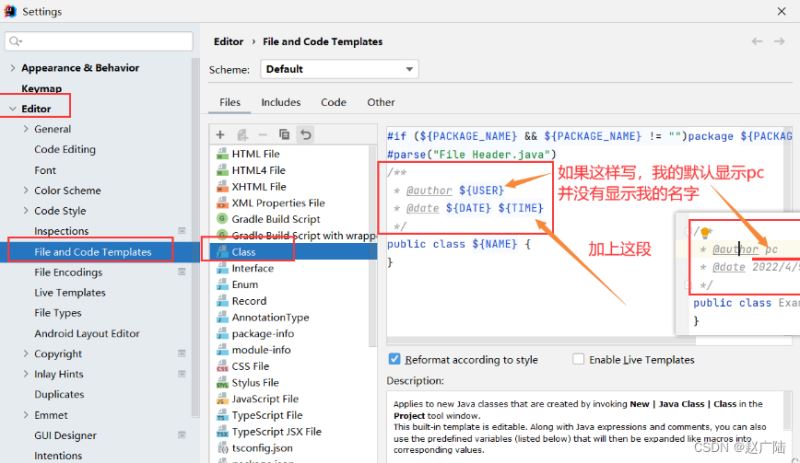Expand the Color Scheme node

click(x=26, y=190)
